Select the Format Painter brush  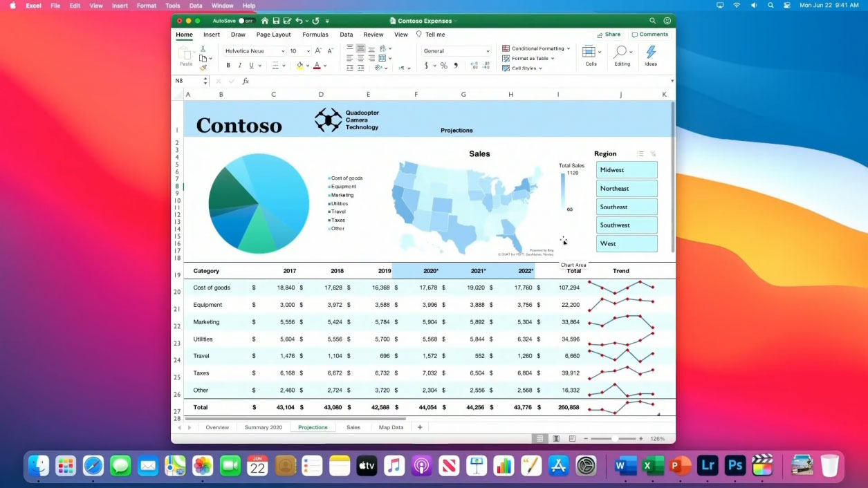[203, 68]
